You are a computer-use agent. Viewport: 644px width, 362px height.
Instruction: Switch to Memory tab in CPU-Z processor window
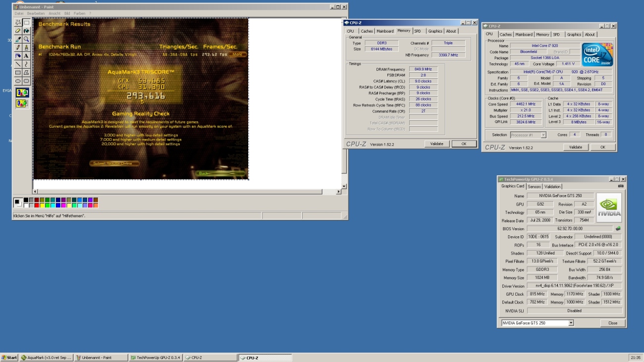[x=542, y=35]
